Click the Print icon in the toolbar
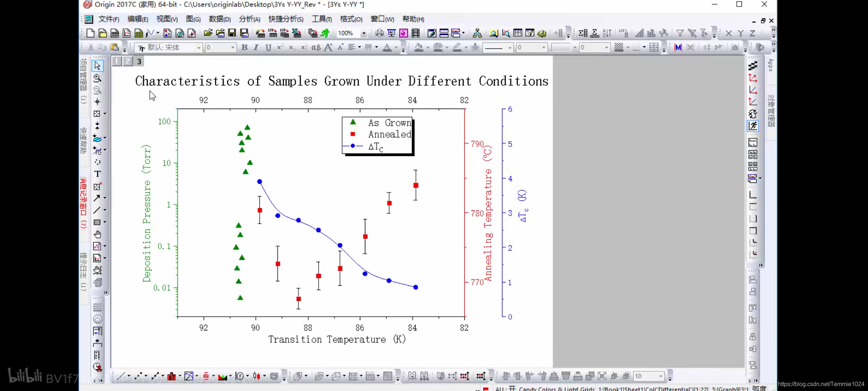Screen dimensions: 868x391 click(x=379, y=33)
